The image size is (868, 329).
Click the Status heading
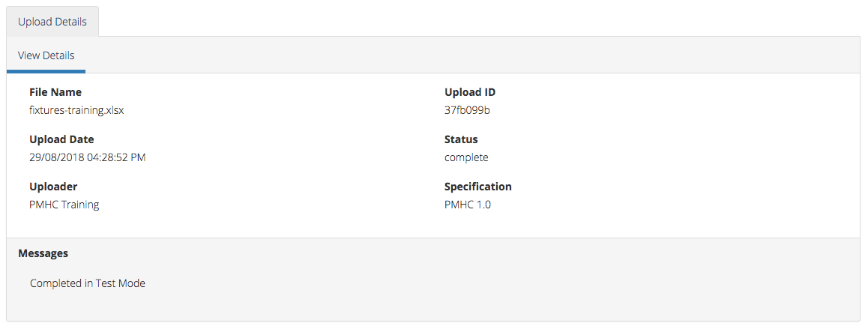click(461, 139)
